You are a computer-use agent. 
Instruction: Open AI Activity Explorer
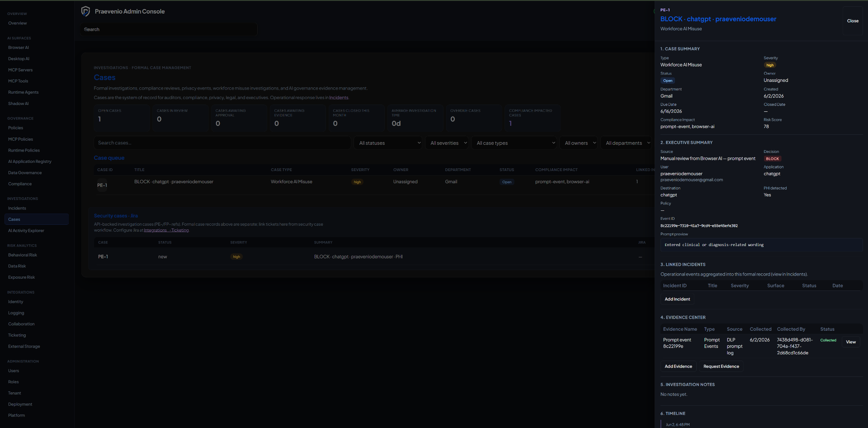[26, 231]
